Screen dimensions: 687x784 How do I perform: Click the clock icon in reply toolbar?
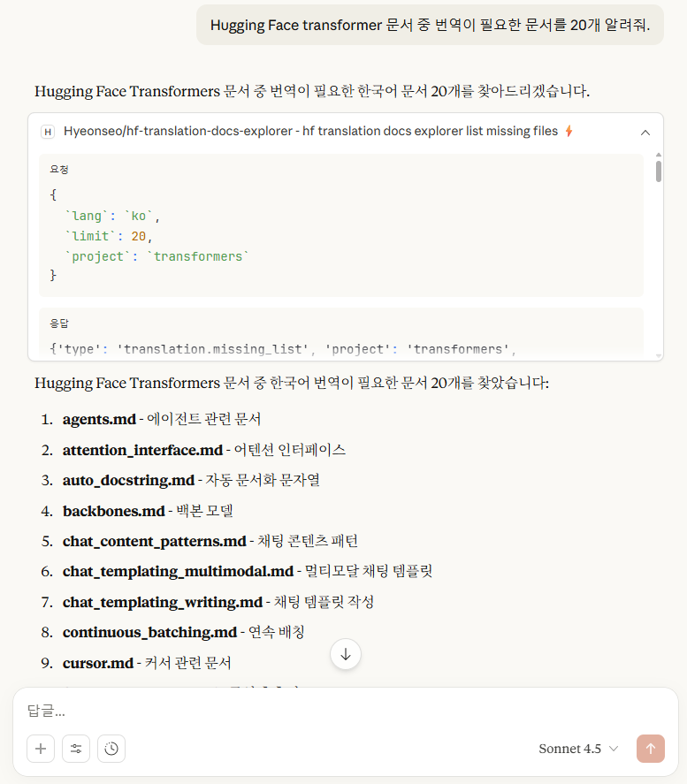coord(111,749)
